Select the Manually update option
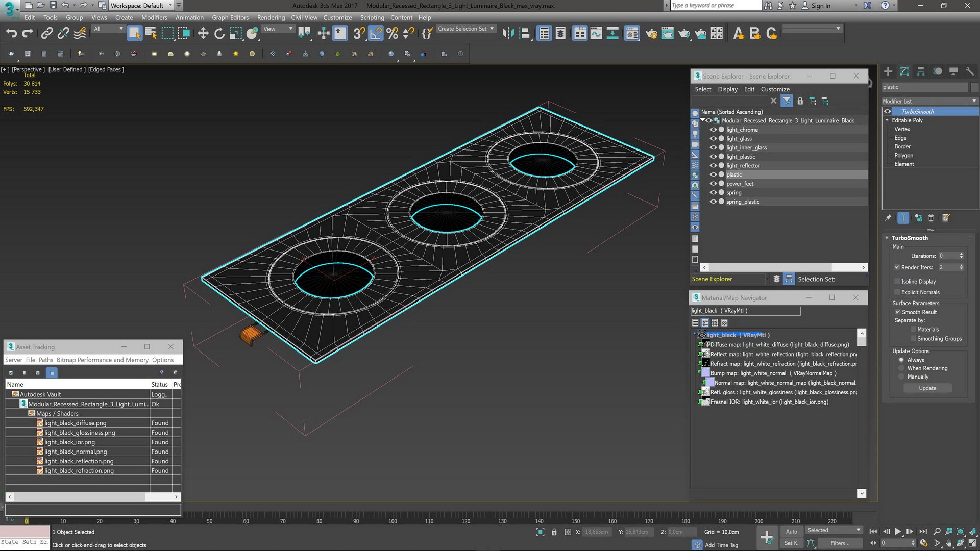This screenshot has width=980, height=551. click(x=901, y=377)
